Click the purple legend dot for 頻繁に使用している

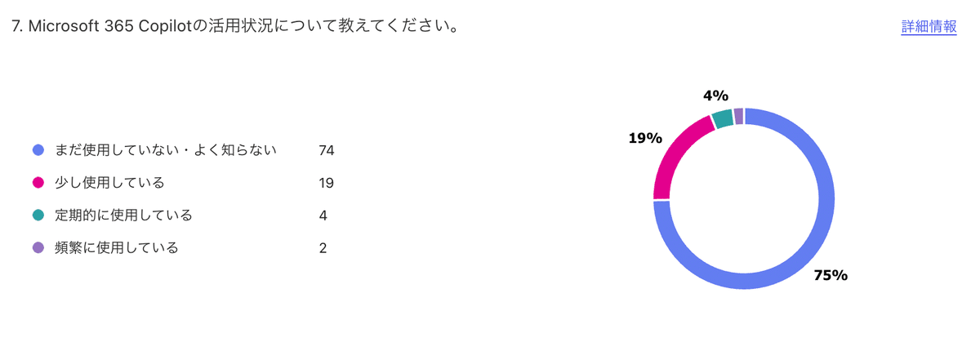(38, 248)
